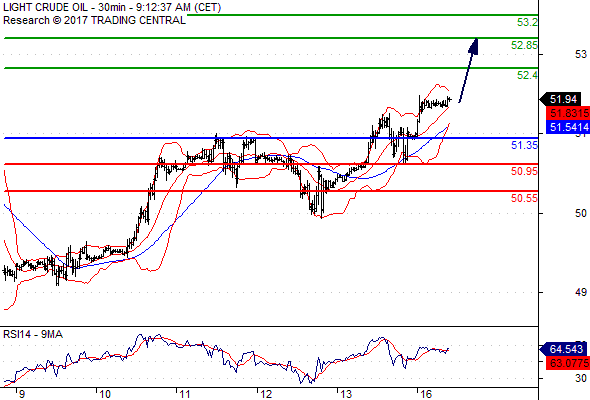
Task: Click the RSI value tag 64.543
Action: (x=562, y=349)
